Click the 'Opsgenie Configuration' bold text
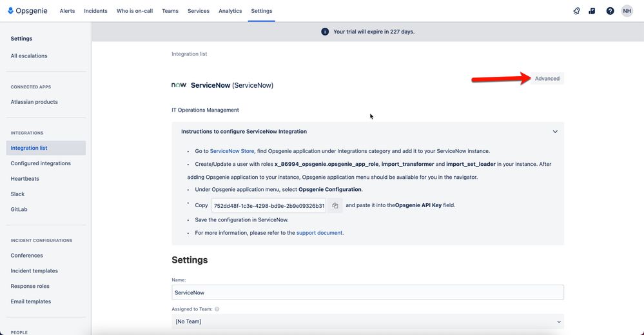The height and width of the screenshot is (335, 644). click(330, 190)
